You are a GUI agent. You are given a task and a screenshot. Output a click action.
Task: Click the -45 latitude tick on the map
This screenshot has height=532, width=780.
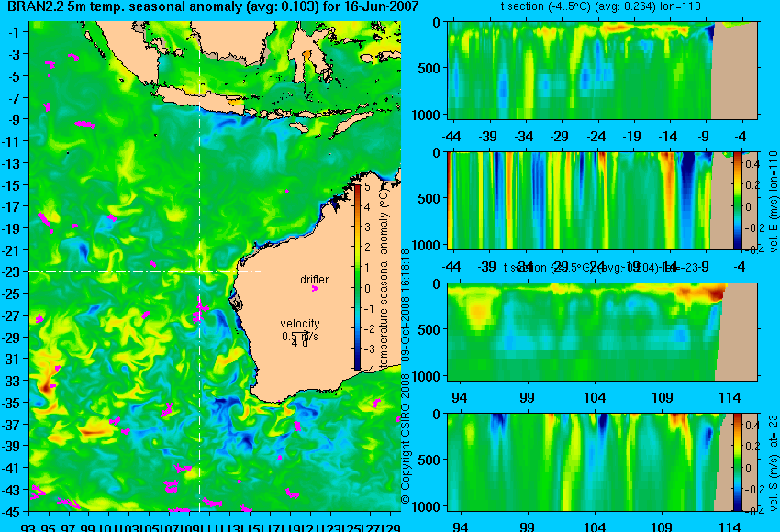click(12, 512)
